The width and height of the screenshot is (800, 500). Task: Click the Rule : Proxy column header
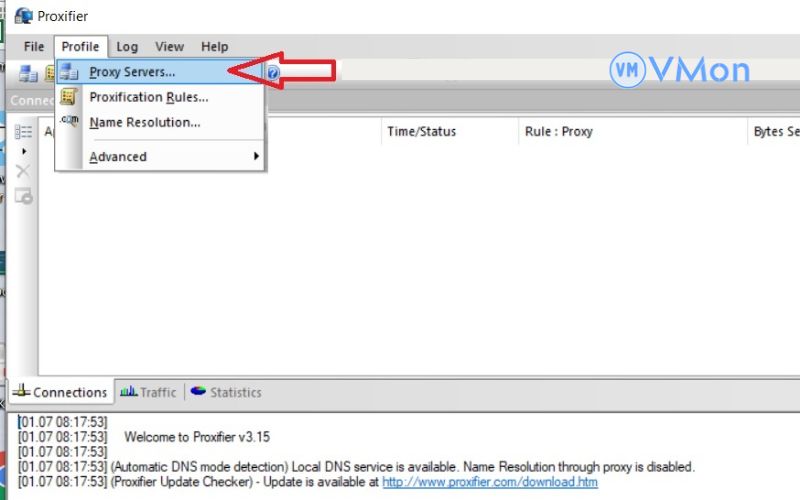[558, 132]
